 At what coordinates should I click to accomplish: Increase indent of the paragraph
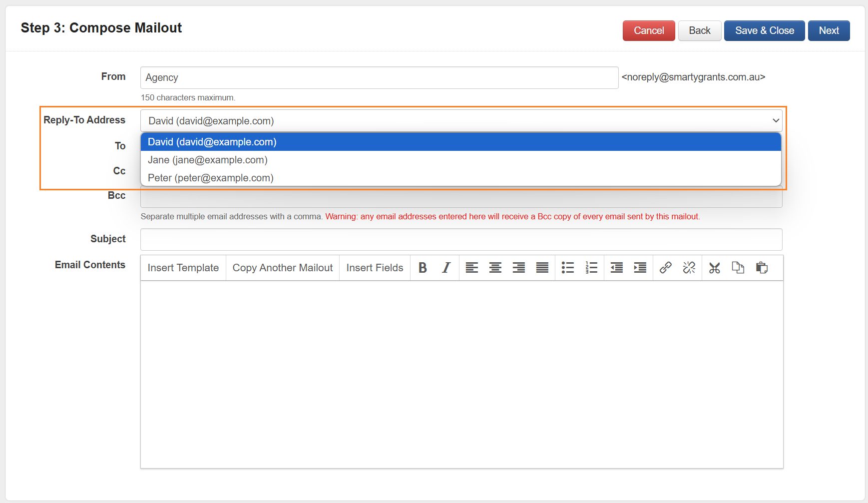tap(640, 268)
